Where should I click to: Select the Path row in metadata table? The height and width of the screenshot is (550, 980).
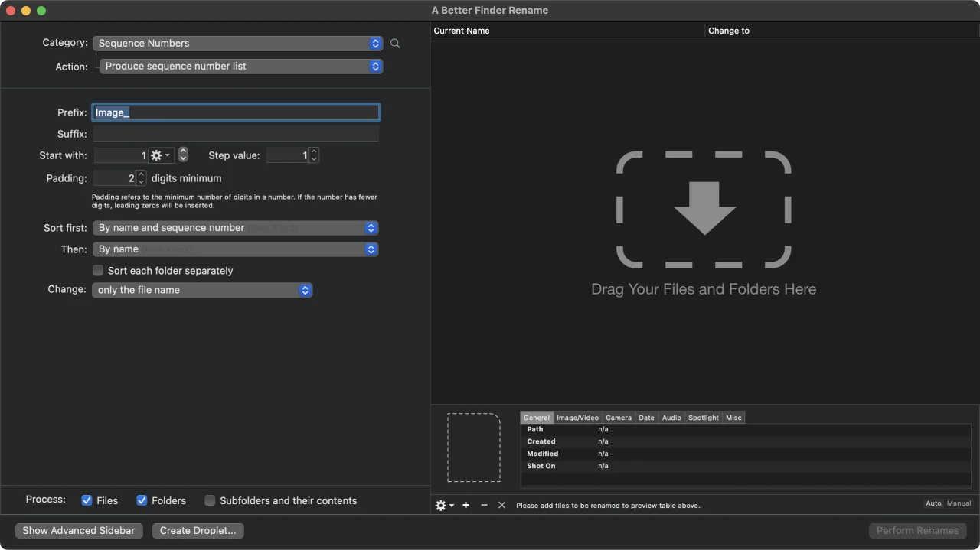point(746,429)
